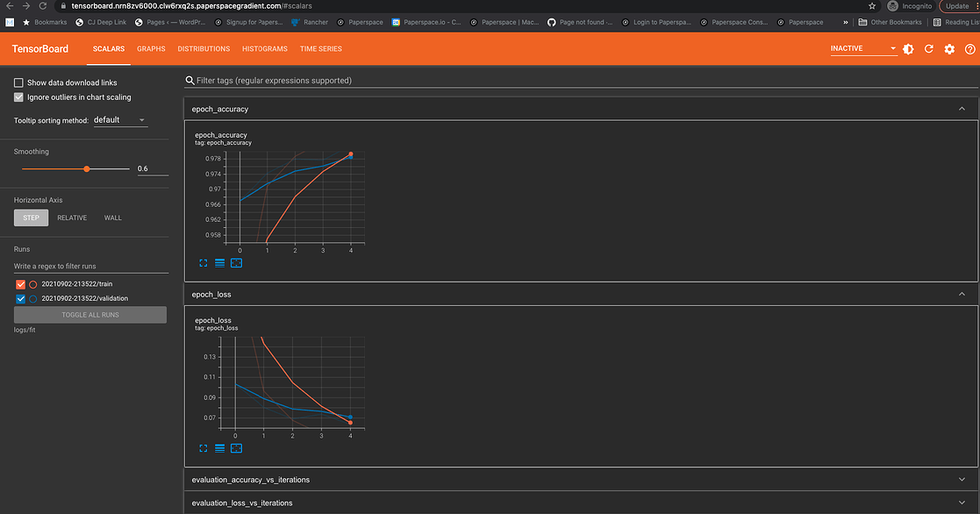
Task: Click TOGGLE ALL RUNS button
Action: click(x=90, y=315)
